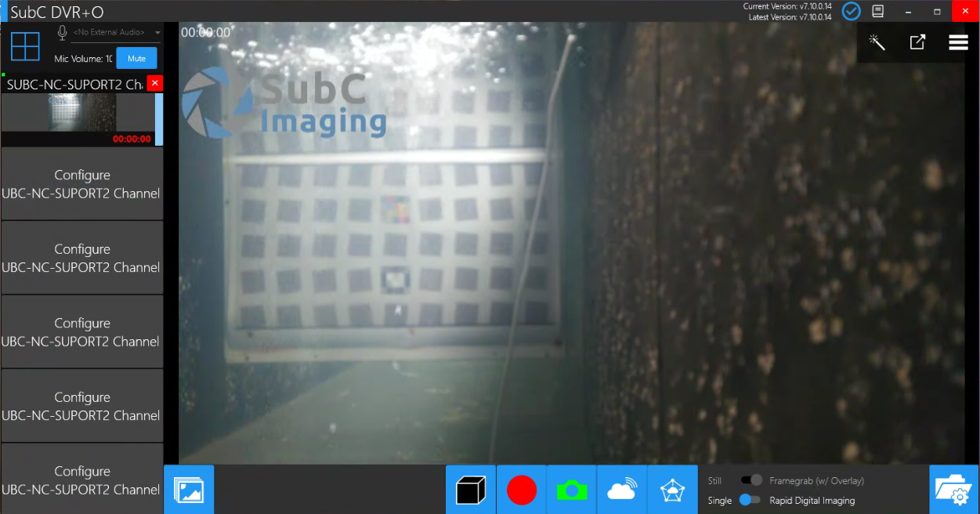Toggle Still / Framegrab (w/ Overlay) switch
The height and width of the screenshot is (514, 980).
(751, 480)
